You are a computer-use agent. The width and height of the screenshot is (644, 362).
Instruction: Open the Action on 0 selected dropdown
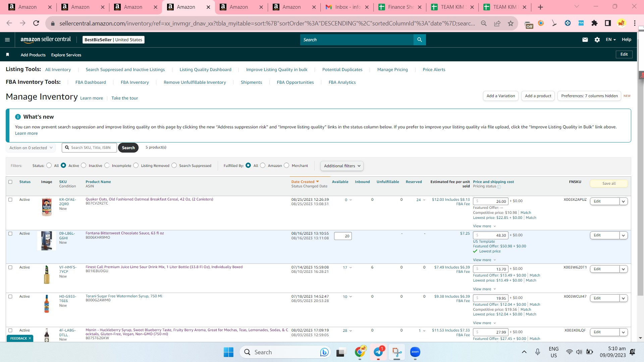[x=31, y=148]
